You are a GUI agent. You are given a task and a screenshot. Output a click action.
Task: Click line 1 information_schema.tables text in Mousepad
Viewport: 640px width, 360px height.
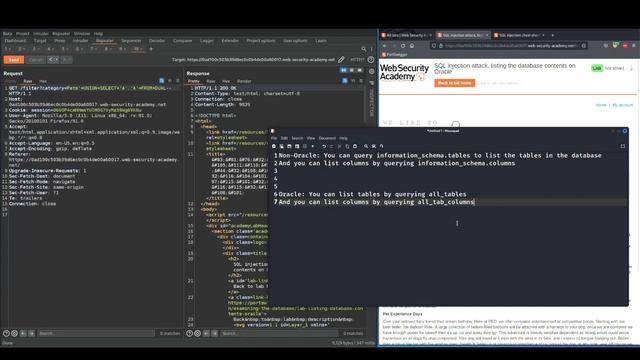click(423, 156)
